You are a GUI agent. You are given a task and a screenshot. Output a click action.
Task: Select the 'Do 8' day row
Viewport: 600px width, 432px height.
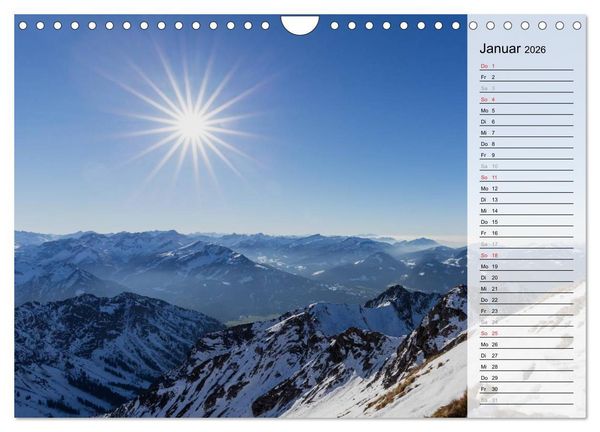pos(527,144)
